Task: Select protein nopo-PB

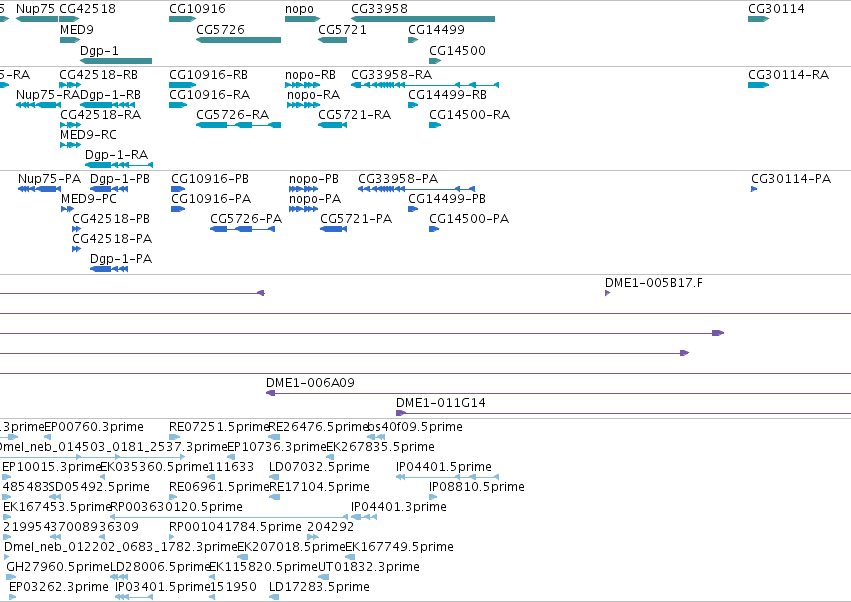Action: pyautogui.click(x=314, y=179)
